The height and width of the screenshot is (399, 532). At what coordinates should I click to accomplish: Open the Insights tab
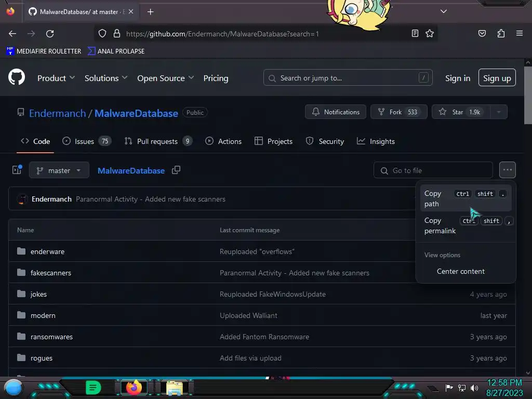[x=376, y=141]
